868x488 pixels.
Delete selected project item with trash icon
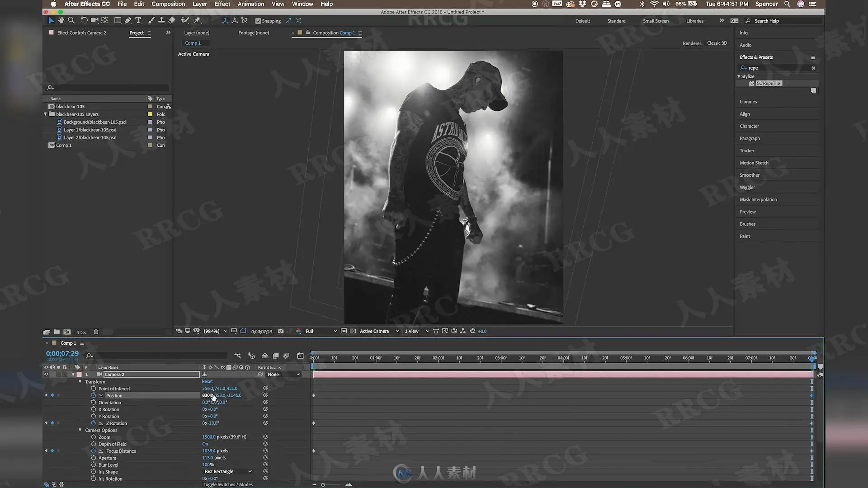pyautogui.click(x=96, y=332)
